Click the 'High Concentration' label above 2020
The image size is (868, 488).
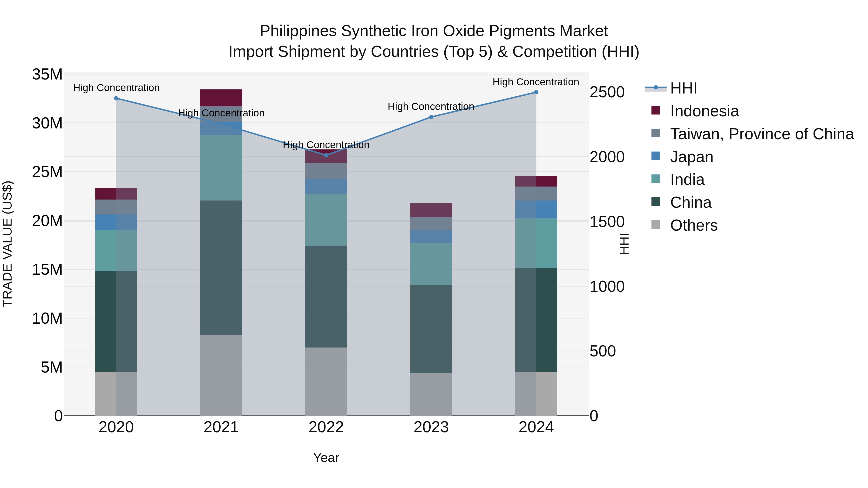pyautogui.click(x=116, y=88)
